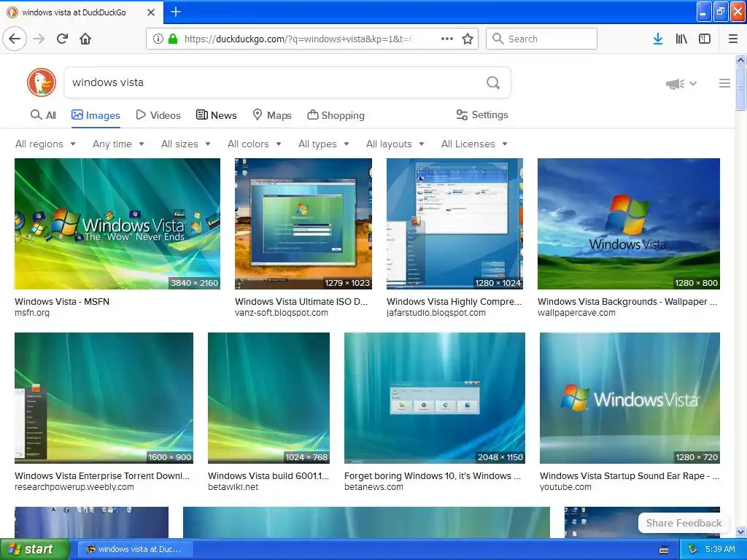Open the Vista build 6001 thumbnail
The image size is (747, 560).
268,398
